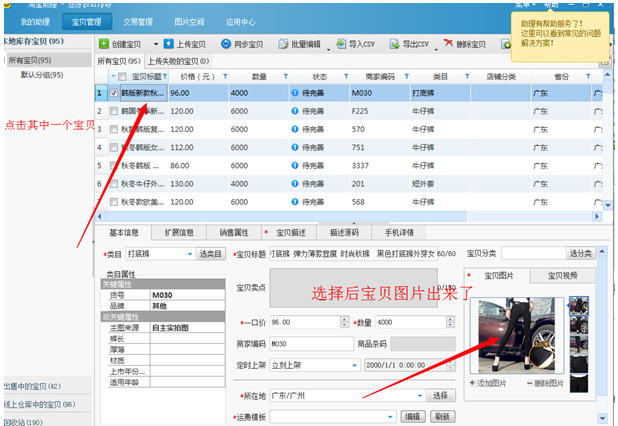Click the 批量编辑 batch edit icon
Image resolution: width=618 pixels, height=426 pixels.
click(283, 44)
